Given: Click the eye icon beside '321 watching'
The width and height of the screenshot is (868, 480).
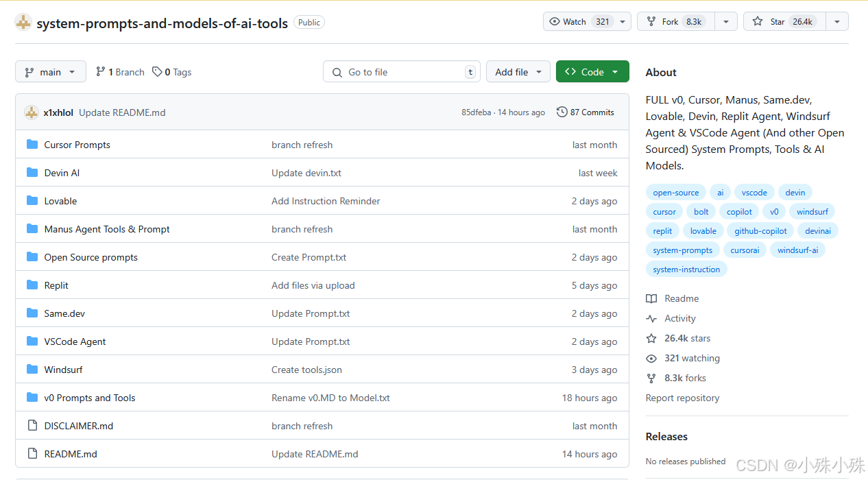Looking at the screenshot, I should (x=651, y=358).
